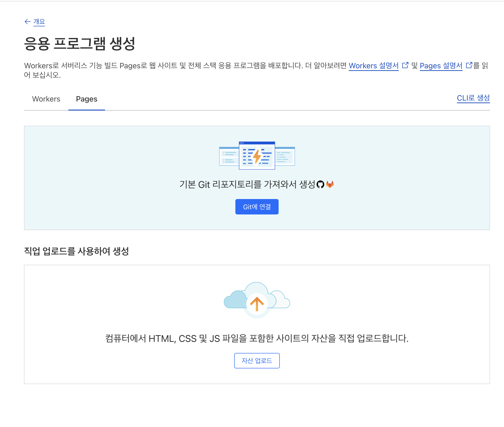The width and height of the screenshot is (504, 427).
Task: Click the HTML, CSS, JS upload description text
Action: (257, 339)
